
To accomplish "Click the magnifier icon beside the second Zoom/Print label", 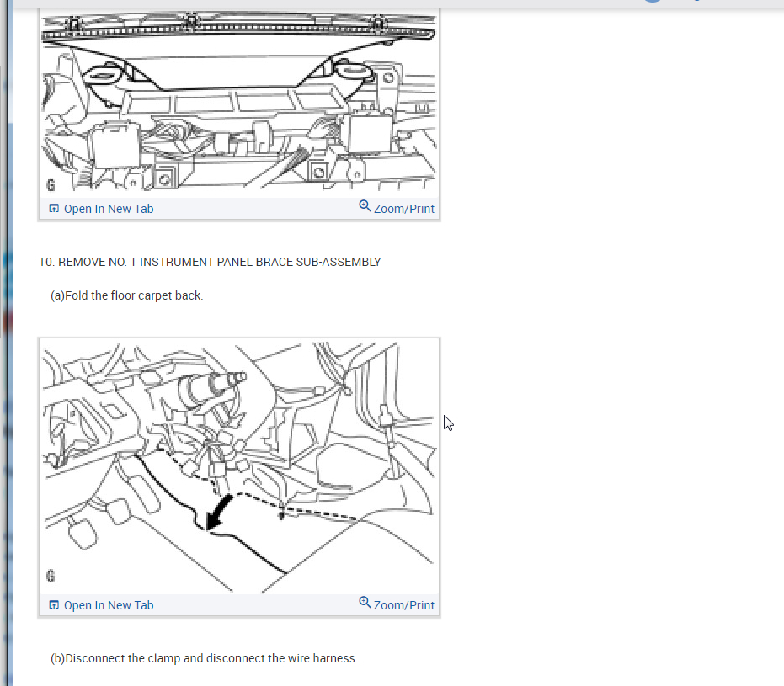I will click(x=364, y=602).
